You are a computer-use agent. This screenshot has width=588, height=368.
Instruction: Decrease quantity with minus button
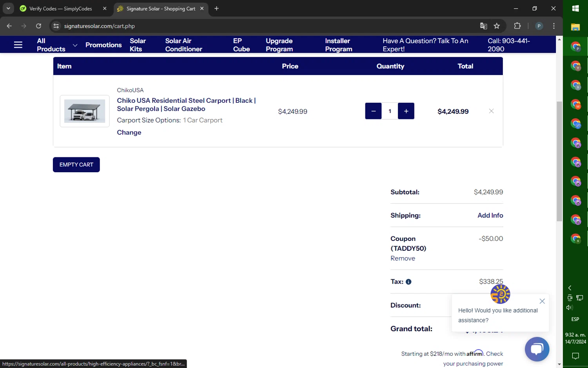point(373,111)
